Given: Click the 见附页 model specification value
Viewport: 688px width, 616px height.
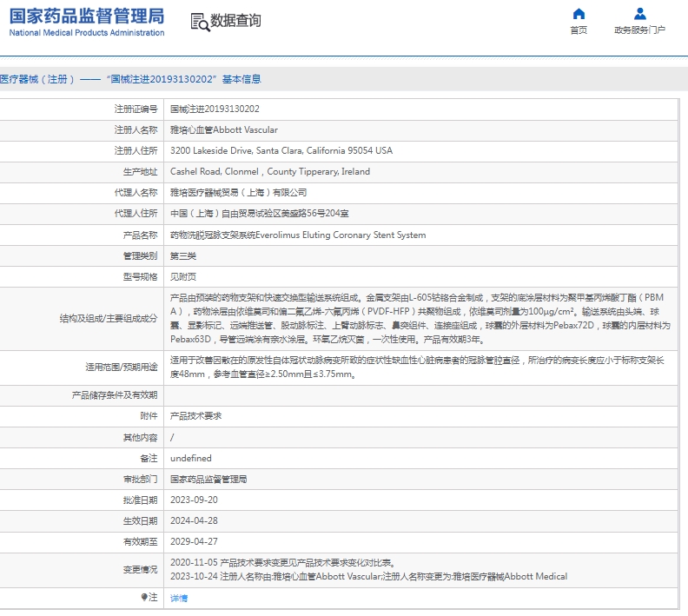Looking at the screenshot, I should tap(183, 277).
